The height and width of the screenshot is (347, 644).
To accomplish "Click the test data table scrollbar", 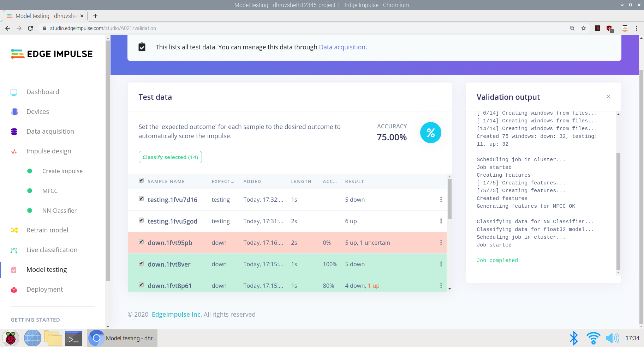I will [x=449, y=199].
